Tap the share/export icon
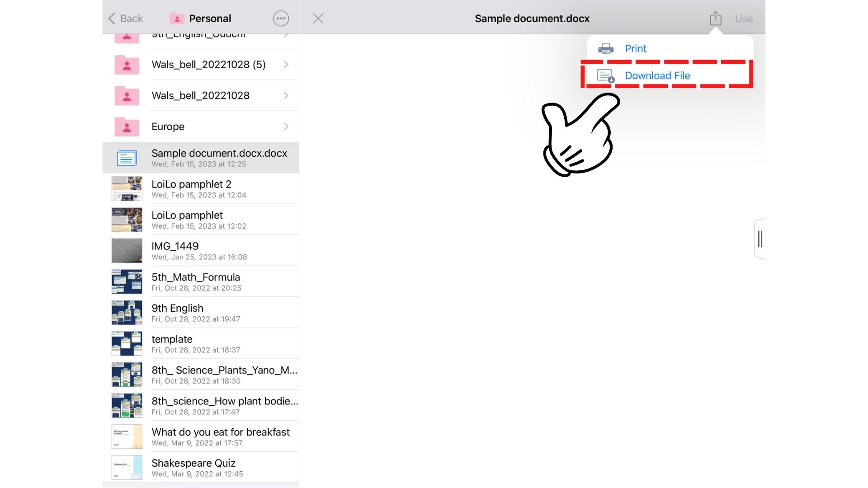 pyautogui.click(x=715, y=19)
